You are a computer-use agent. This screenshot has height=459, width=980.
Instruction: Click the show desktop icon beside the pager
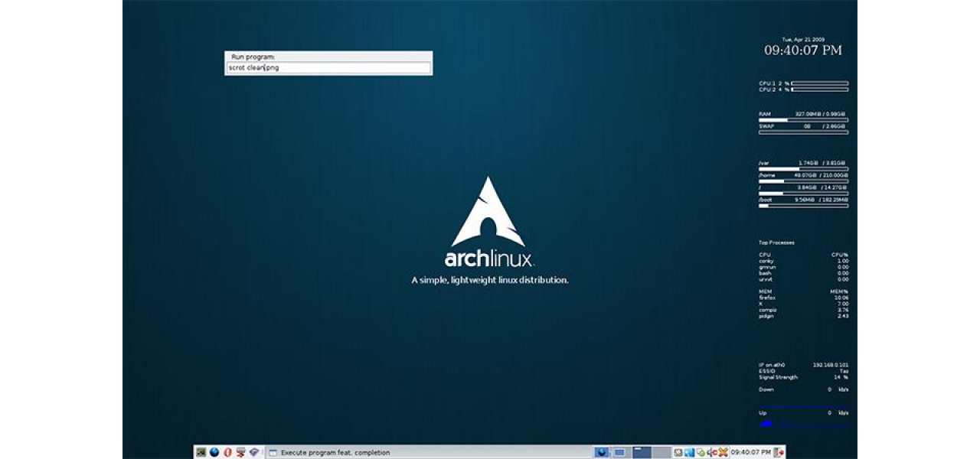[x=619, y=452]
